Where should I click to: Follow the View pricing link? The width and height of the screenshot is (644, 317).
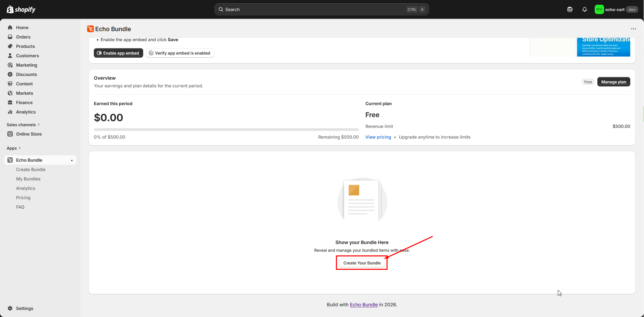coord(378,137)
